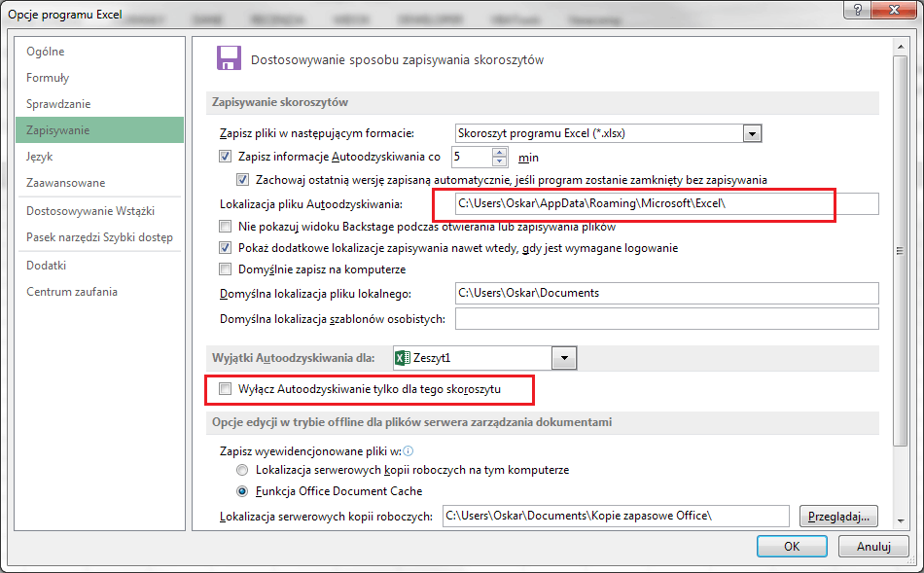Click the Excel icon next to Zeszyt1
The image size is (924, 573).
click(x=403, y=358)
